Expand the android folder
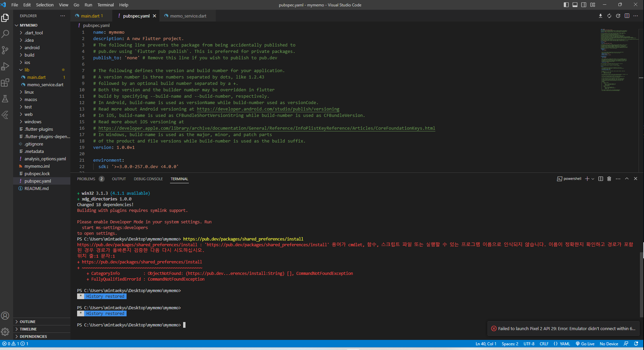This screenshot has height=350, width=644. point(42,47)
